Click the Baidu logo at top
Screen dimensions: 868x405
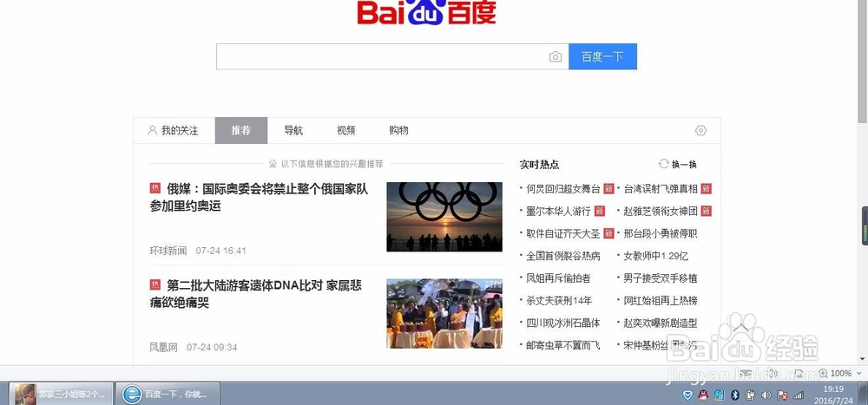pos(426,12)
